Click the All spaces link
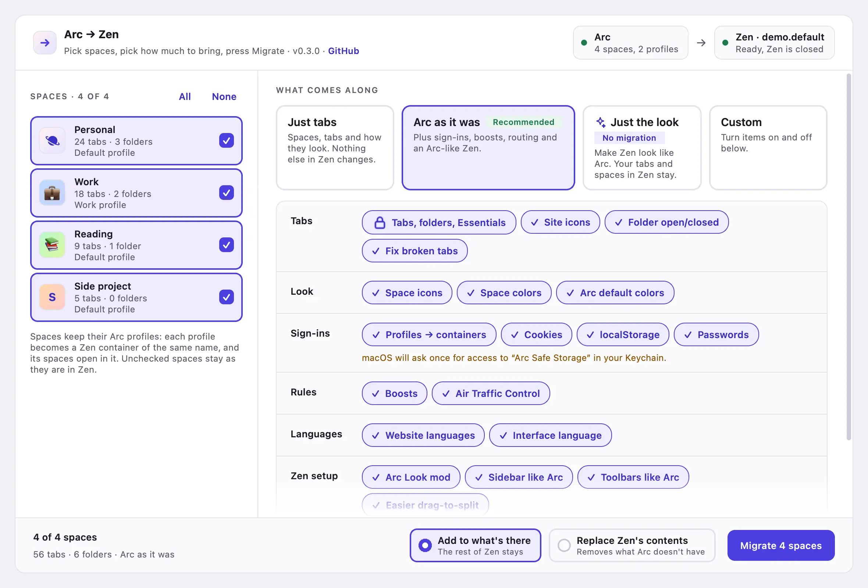The image size is (868, 588). coord(185,97)
